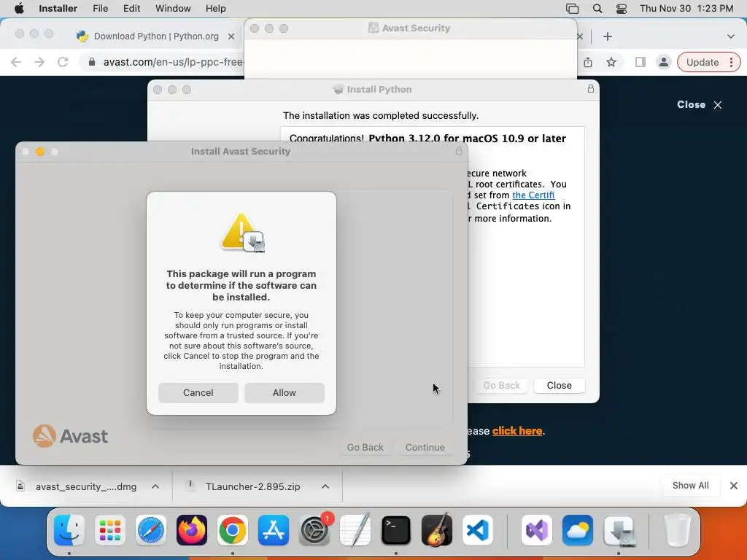The width and height of the screenshot is (747, 560).
Task: Close the Download Python tab
Action: coord(231,36)
